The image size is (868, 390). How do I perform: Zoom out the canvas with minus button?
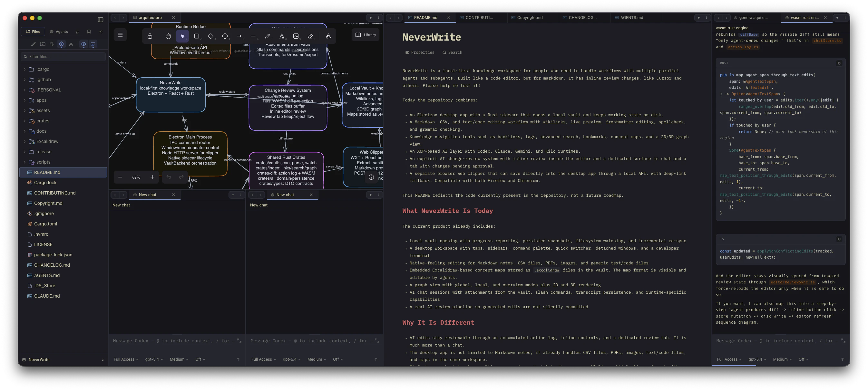(120, 177)
